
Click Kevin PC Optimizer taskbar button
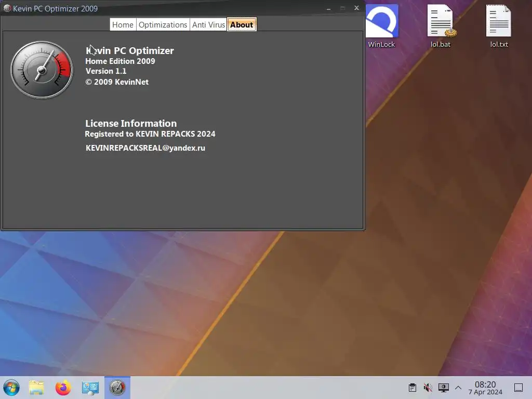117,388
